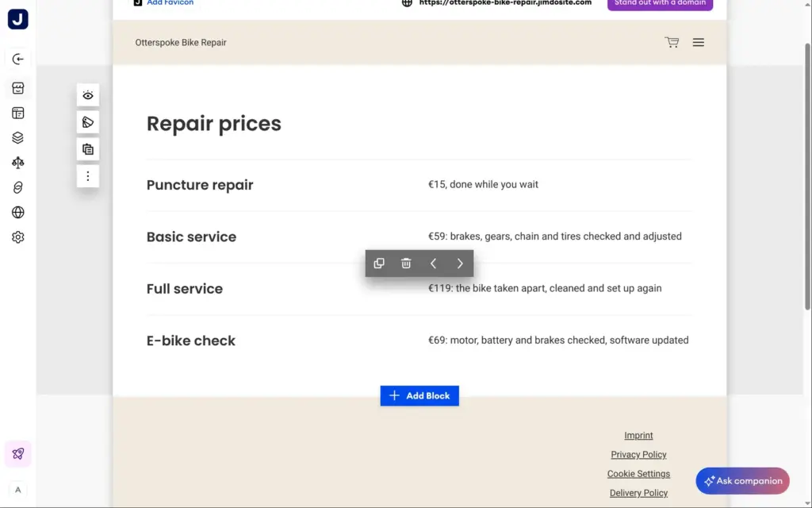Click the Add Block button
The image size is (812, 508).
click(419, 396)
